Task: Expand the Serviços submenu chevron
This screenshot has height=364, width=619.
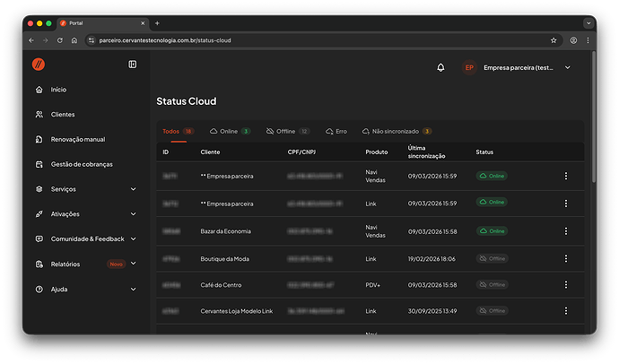Action: point(134,189)
